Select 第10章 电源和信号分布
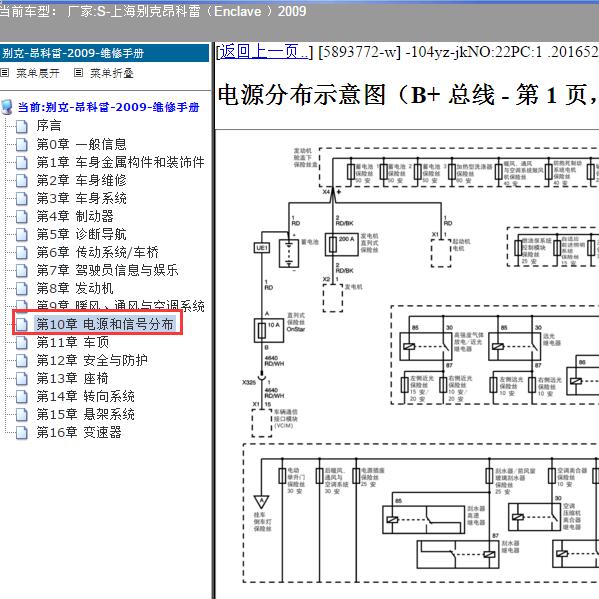The height and width of the screenshot is (599, 599). [105, 324]
